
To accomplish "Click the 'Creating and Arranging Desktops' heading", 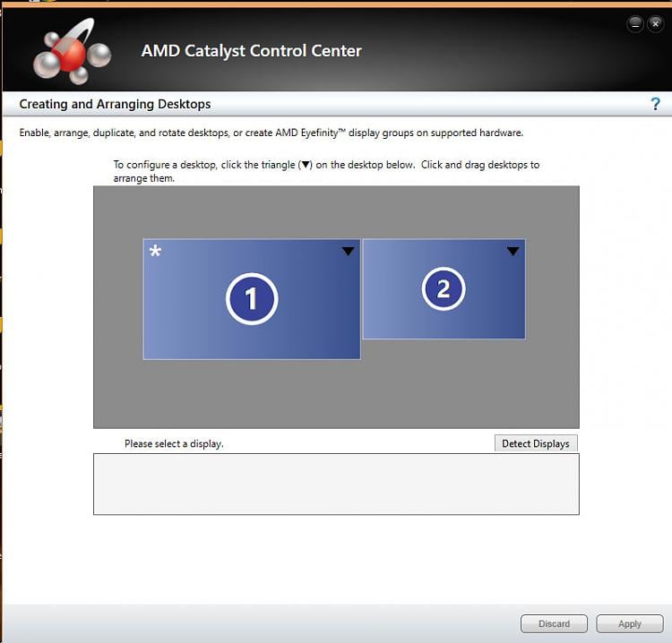I will click(115, 104).
